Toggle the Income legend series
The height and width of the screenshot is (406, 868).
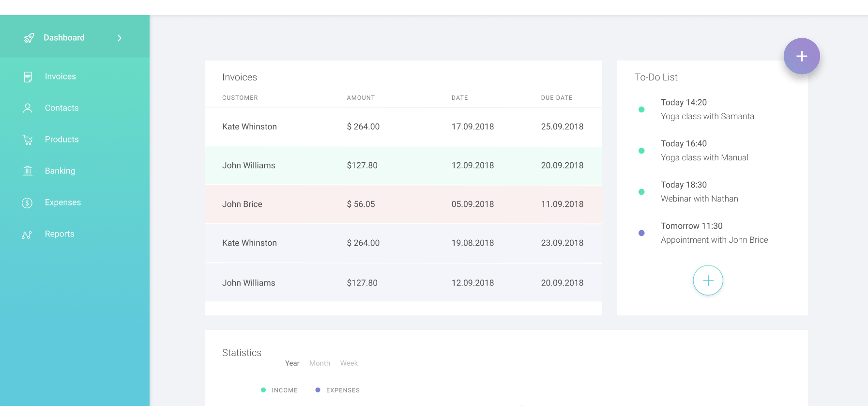(279, 390)
